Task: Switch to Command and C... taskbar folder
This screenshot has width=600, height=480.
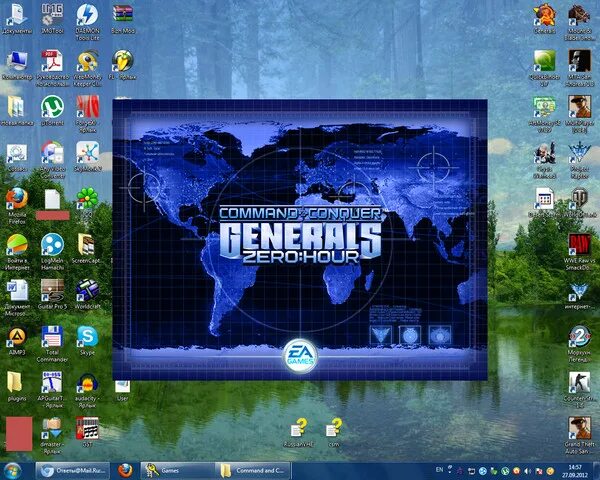Action: click(253, 470)
